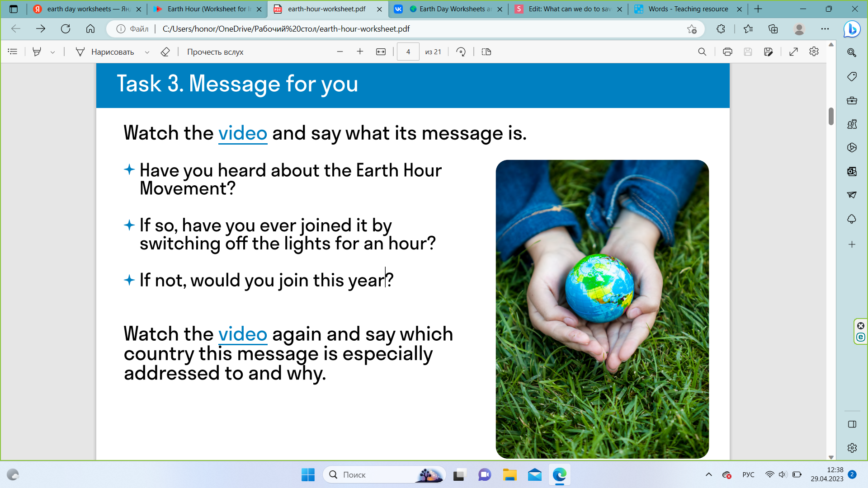Click the first 'video' hyperlink
This screenshot has width=868, height=488.
(243, 133)
